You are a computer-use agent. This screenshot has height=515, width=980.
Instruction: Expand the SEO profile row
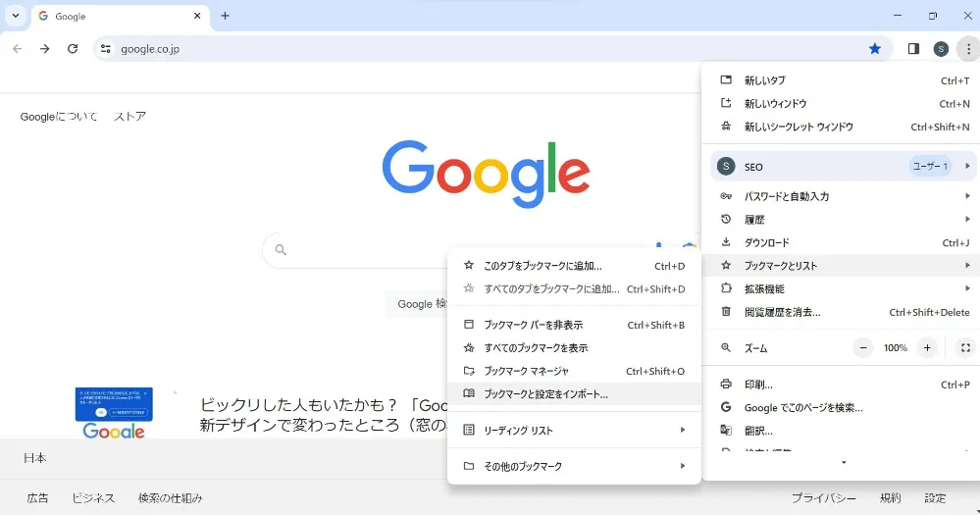tap(843, 166)
